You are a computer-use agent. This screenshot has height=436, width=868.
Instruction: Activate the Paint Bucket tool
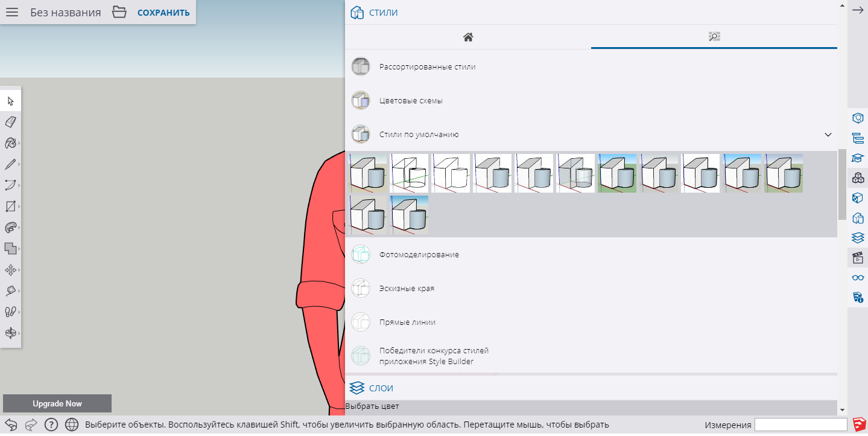(11, 143)
